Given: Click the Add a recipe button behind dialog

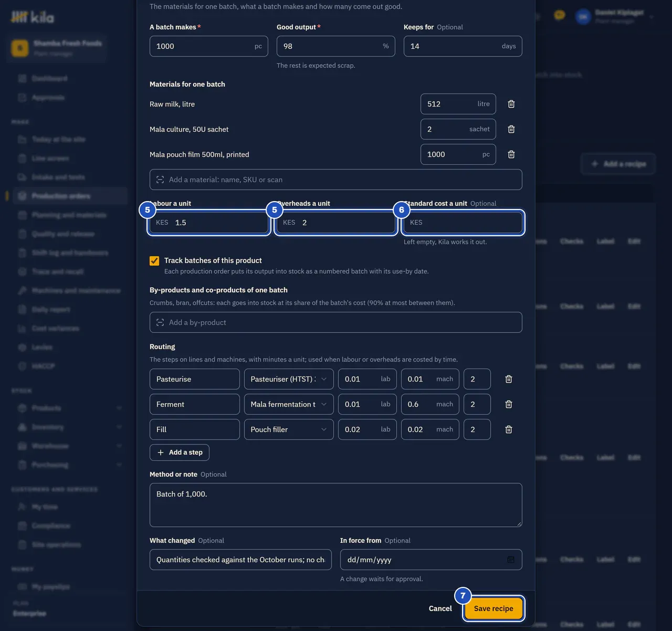Looking at the screenshot, I should 618,164.
